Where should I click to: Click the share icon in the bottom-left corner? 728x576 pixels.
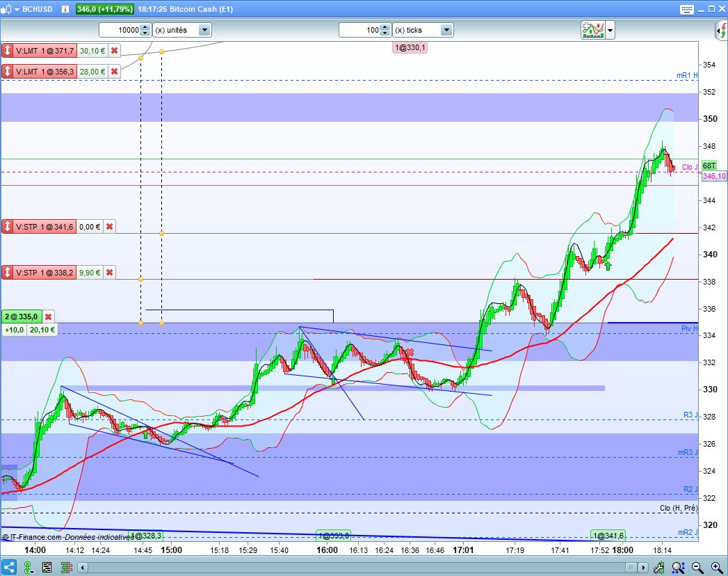pyautogui.click(x=9, y=567)
